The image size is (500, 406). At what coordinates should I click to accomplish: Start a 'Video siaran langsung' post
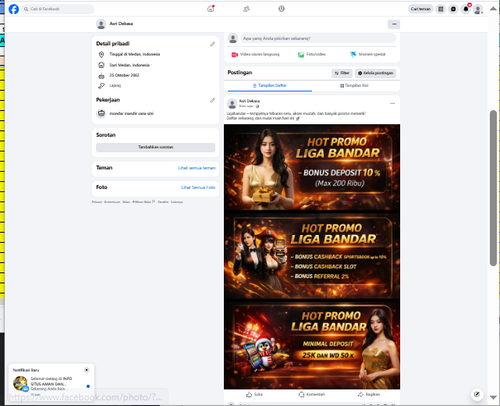pyautogui.click(x=256, y=54)
